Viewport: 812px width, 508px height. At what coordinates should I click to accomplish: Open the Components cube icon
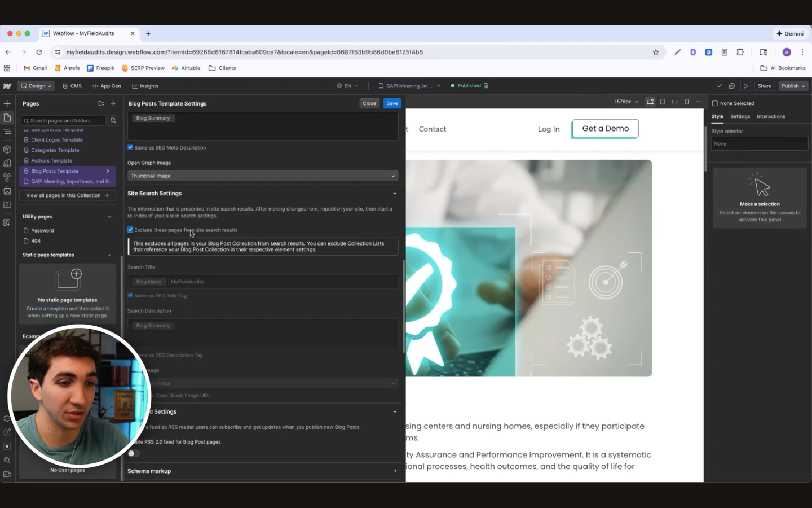[x=7, y=150]
